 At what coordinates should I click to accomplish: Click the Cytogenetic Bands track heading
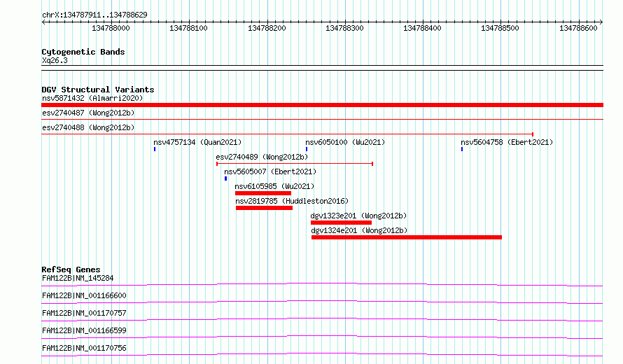coord(83,52)
